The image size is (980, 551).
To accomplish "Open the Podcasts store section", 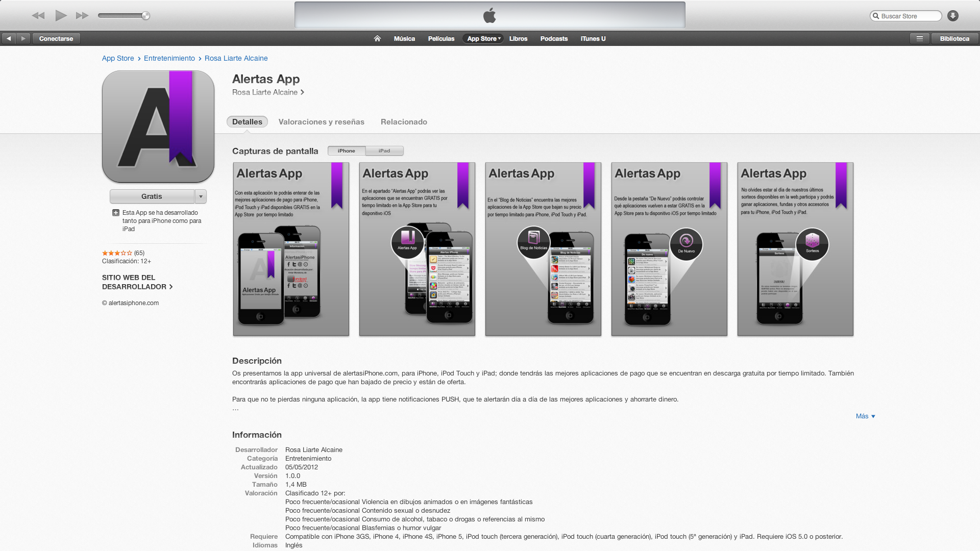I will (x=554, y=38).
